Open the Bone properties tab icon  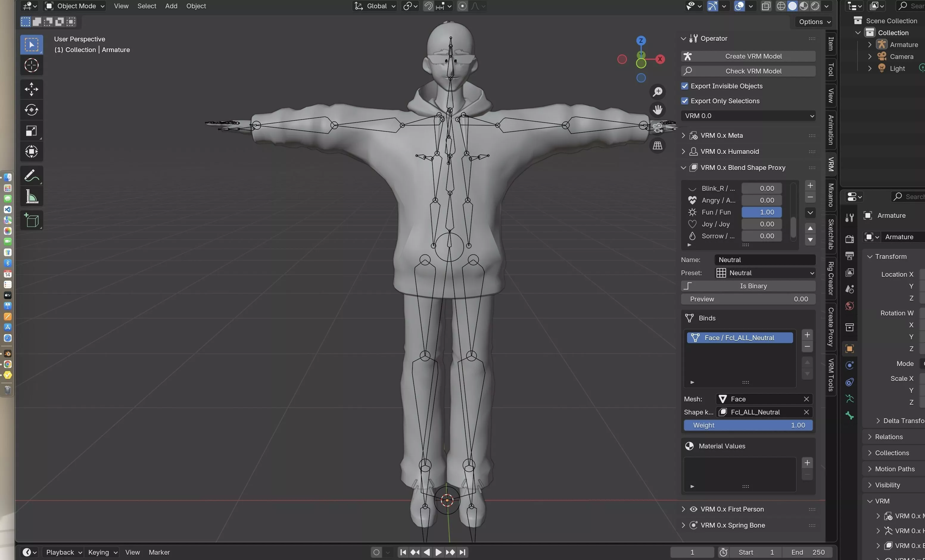tap(850, 416)
